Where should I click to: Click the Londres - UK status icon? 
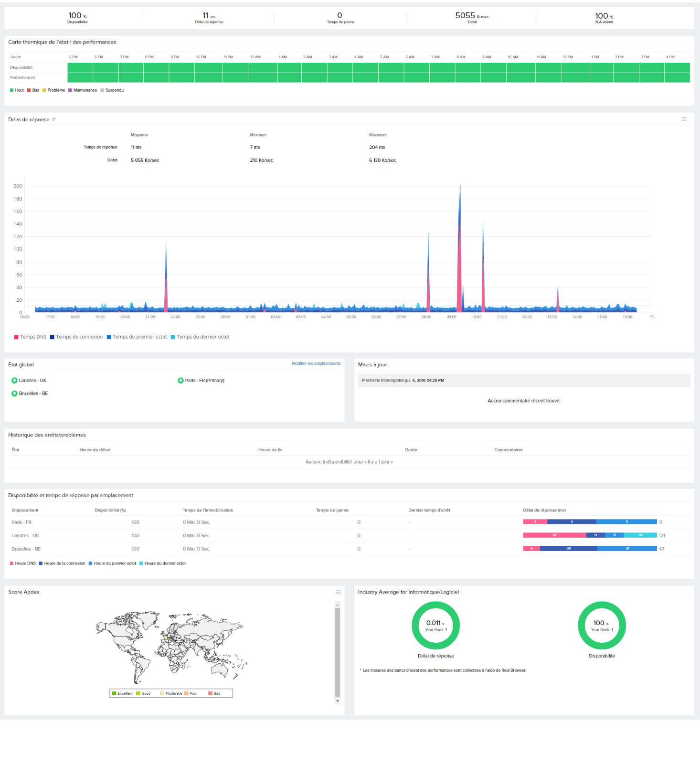pyautogui.click(x=14, y=381)
